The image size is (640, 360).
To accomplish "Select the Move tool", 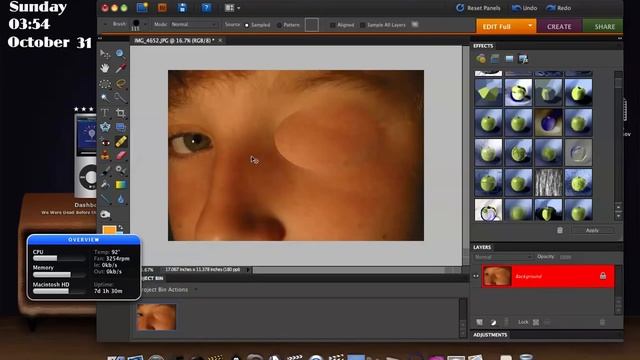I will pos(105,53).
